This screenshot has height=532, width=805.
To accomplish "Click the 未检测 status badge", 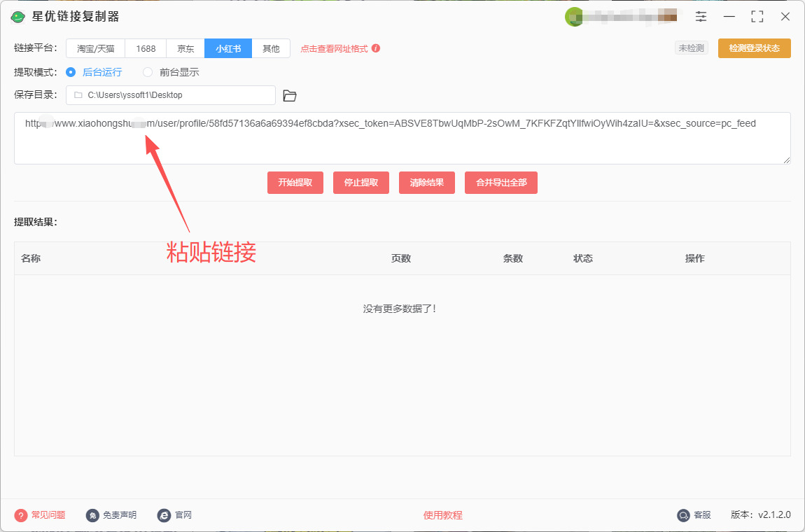I will (692, 48).
